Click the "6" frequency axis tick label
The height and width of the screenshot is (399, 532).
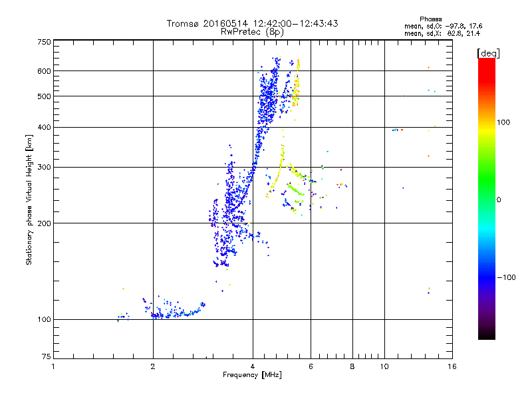point(311,366)
